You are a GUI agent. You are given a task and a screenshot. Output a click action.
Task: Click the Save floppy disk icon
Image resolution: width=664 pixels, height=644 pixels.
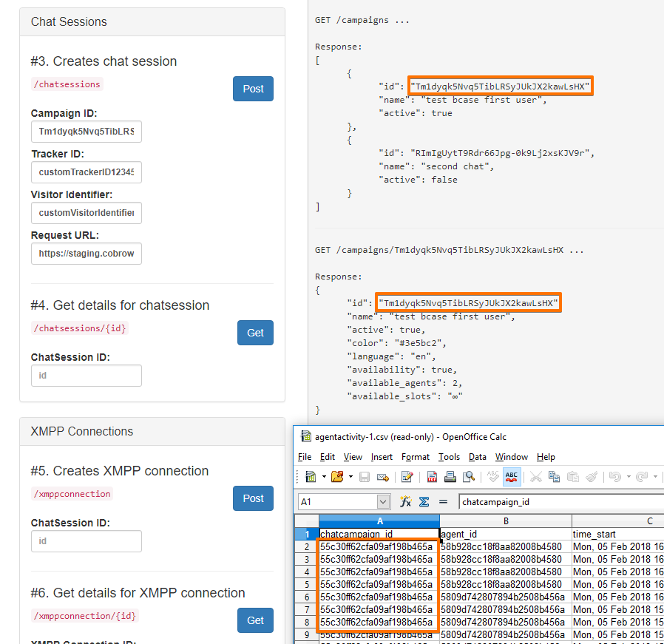click(365, 477)
